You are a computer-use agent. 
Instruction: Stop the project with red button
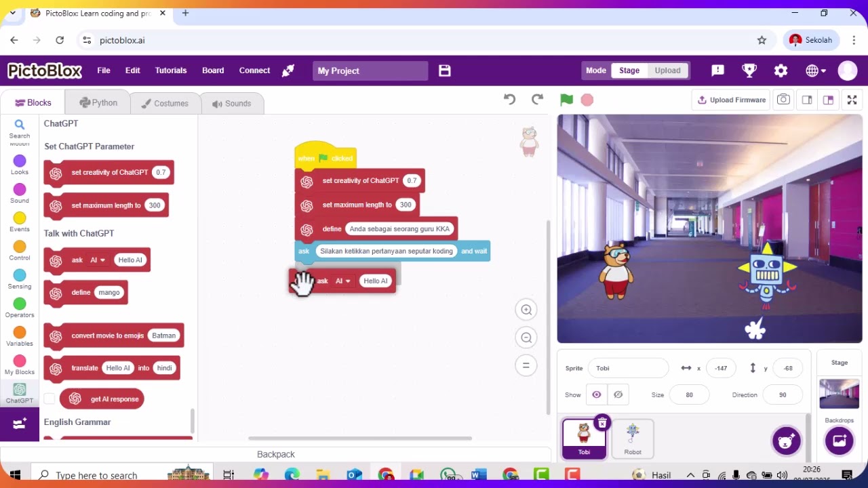click(x=587, y=100)
